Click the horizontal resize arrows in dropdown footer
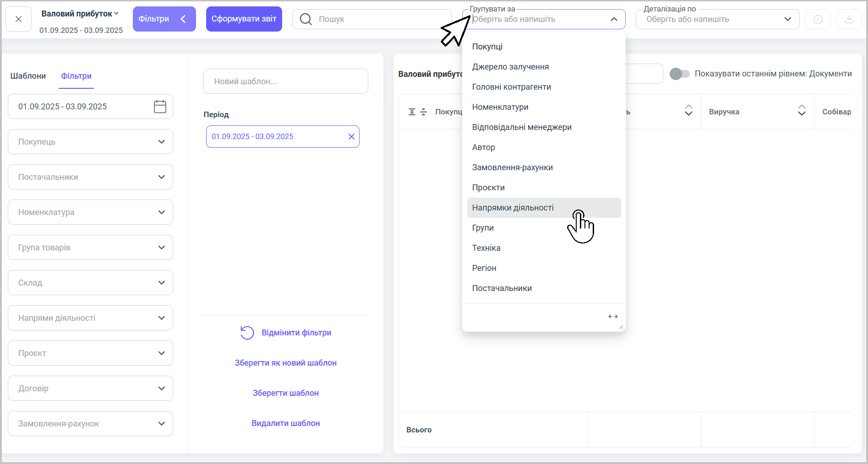 coord(613,317)
